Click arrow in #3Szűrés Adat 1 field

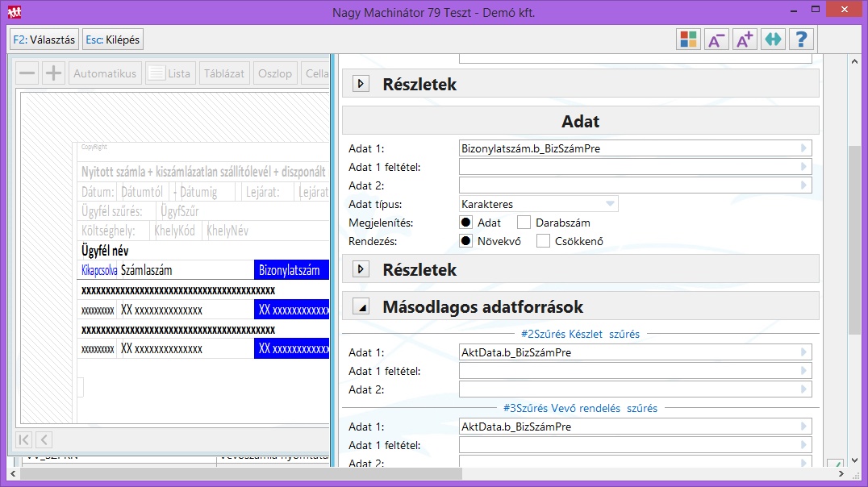(803, 427)
